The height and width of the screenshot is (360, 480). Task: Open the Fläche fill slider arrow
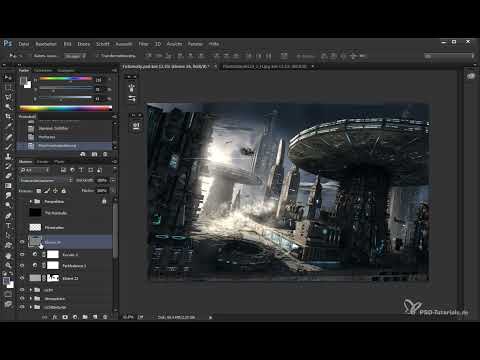tap(113, 191)
